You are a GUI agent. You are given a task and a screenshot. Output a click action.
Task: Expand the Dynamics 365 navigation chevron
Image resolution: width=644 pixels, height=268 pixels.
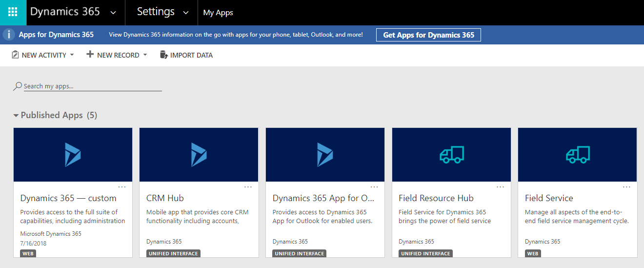coord(113,13)
